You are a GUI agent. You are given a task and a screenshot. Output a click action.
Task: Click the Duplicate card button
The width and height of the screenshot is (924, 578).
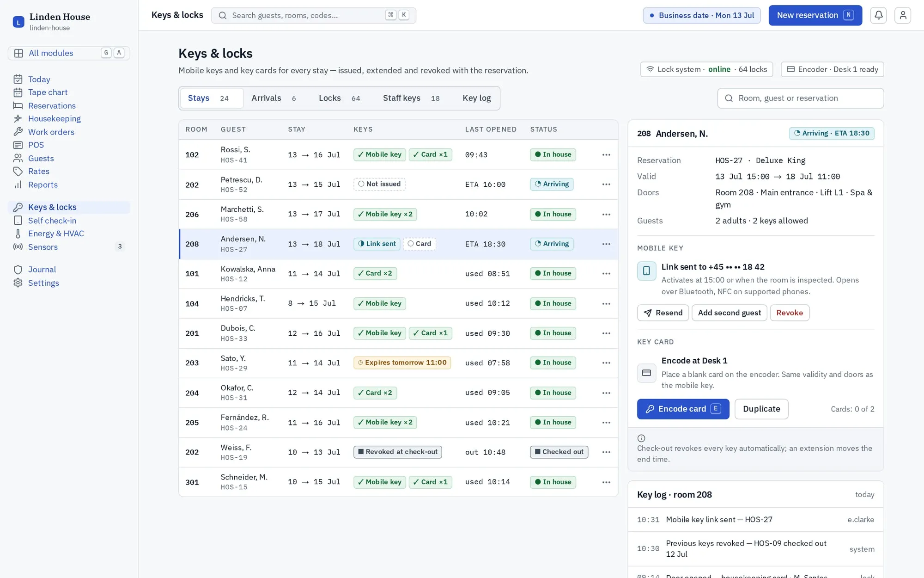(x=761, y=409)
